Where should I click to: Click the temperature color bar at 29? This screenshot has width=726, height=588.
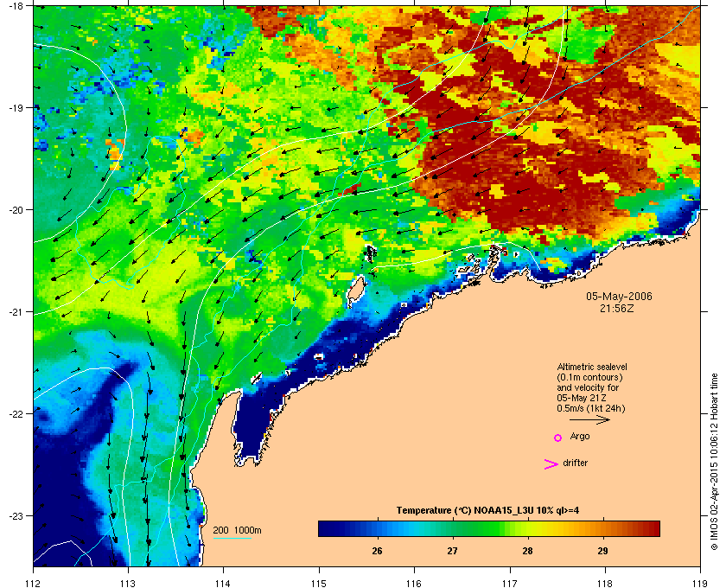coord(602,528)
